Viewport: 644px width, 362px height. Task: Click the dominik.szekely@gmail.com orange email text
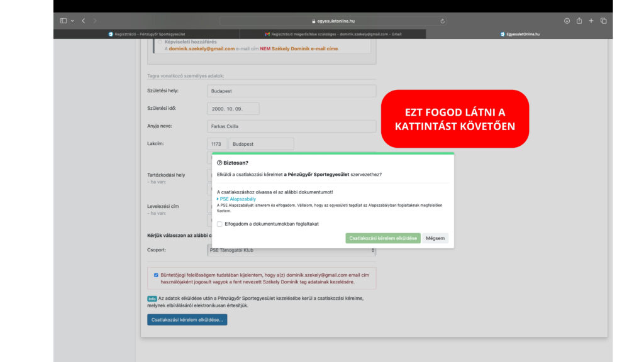coord(202,49)
